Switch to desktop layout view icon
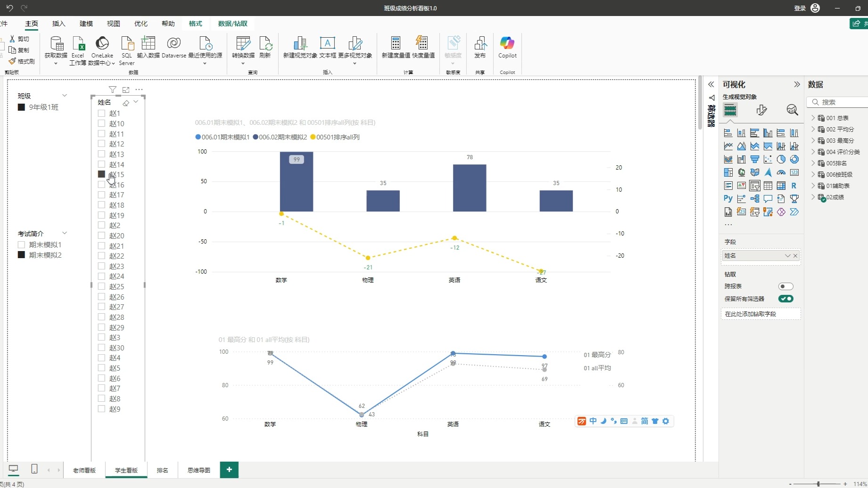The width and height of the screenshot is (868, 488). pyautogui.click(x=14, y=469)
